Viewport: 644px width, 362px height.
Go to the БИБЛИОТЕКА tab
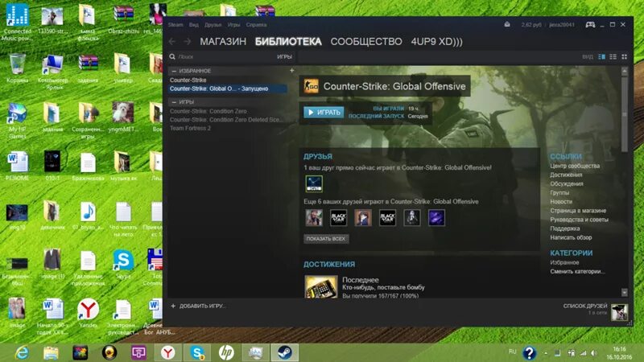coord(288,42)
